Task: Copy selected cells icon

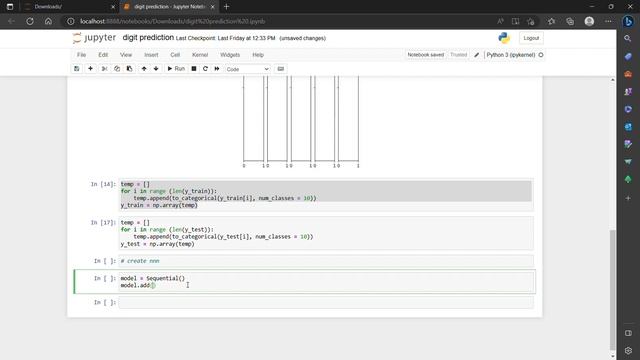Action: (x=117, y=69)
